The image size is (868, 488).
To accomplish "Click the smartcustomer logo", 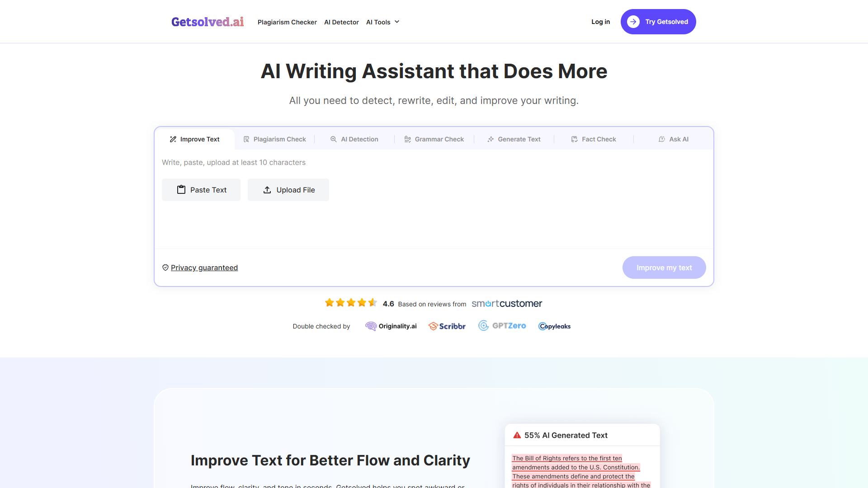I will pyautogui.click(x=507, y=304).
